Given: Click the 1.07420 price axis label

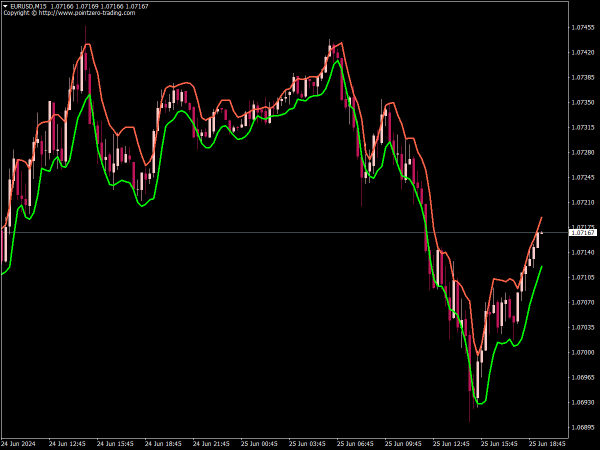Looking at the screenshot, I should [x=583, y=52].
